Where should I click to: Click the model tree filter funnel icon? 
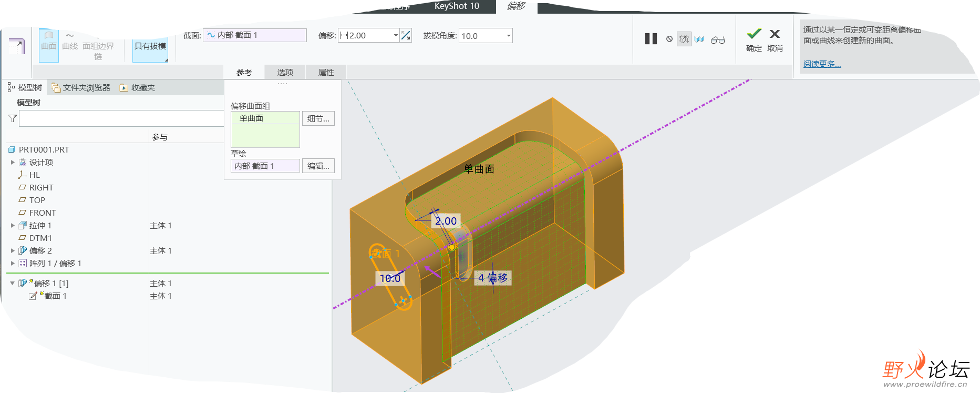[13, 118]
